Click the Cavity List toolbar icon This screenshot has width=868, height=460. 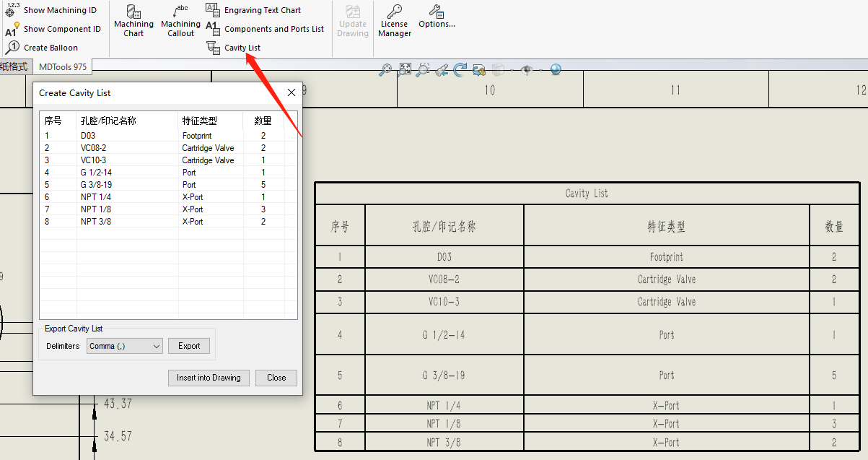tap(213, 48)
